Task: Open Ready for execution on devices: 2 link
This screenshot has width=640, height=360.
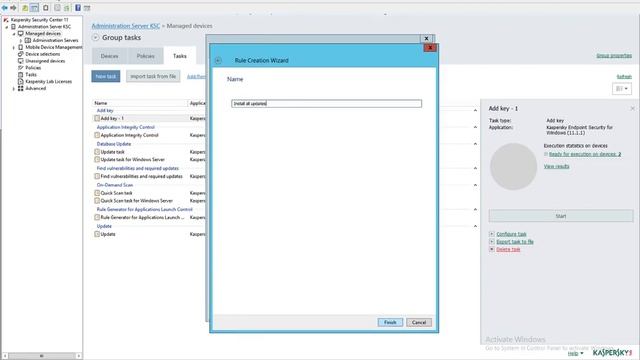Action: tap(585, 154)
